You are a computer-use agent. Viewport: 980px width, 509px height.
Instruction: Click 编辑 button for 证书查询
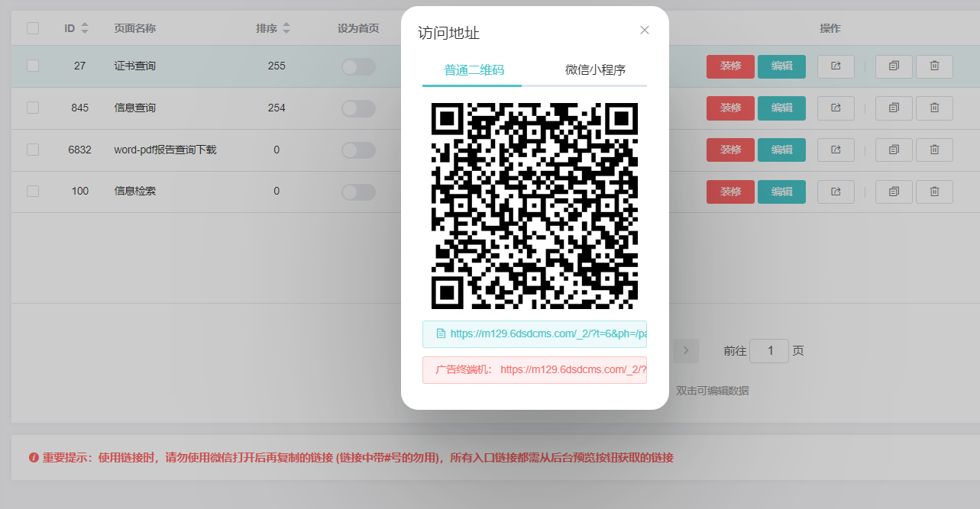(781, 66)
